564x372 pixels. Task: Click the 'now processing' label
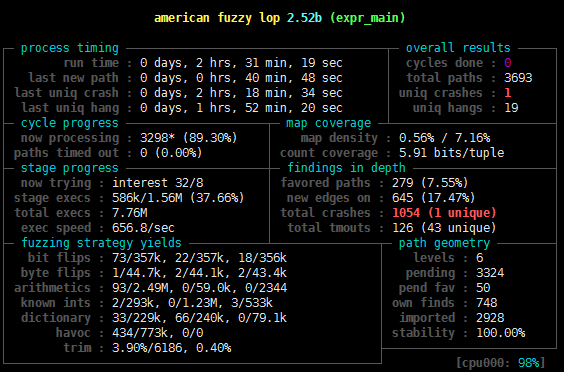point(70,138)
